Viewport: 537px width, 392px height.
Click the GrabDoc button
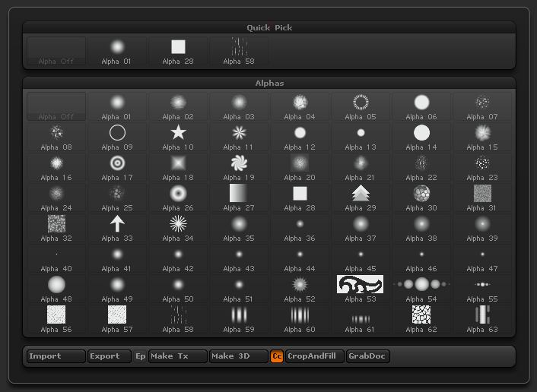pos(368,356)
